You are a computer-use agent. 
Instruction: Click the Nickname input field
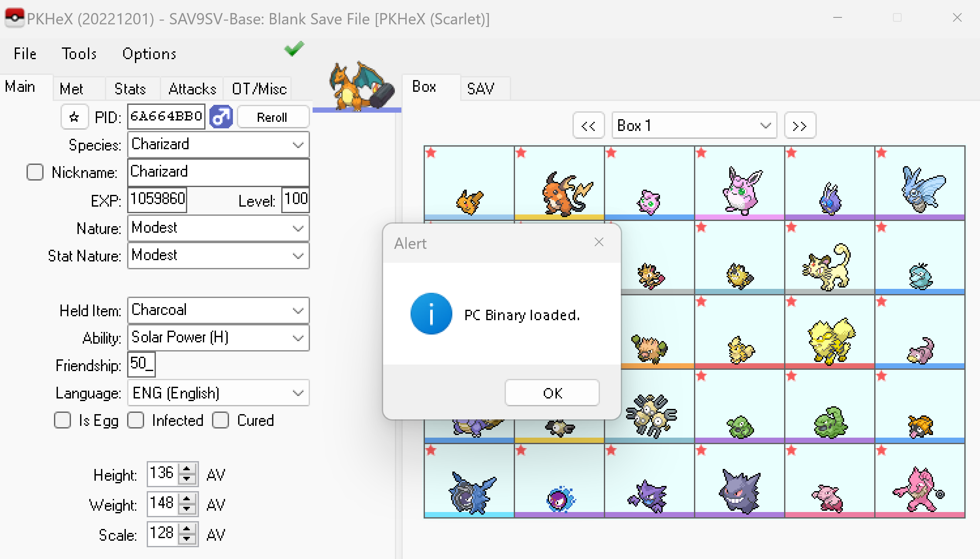point(218,171)
